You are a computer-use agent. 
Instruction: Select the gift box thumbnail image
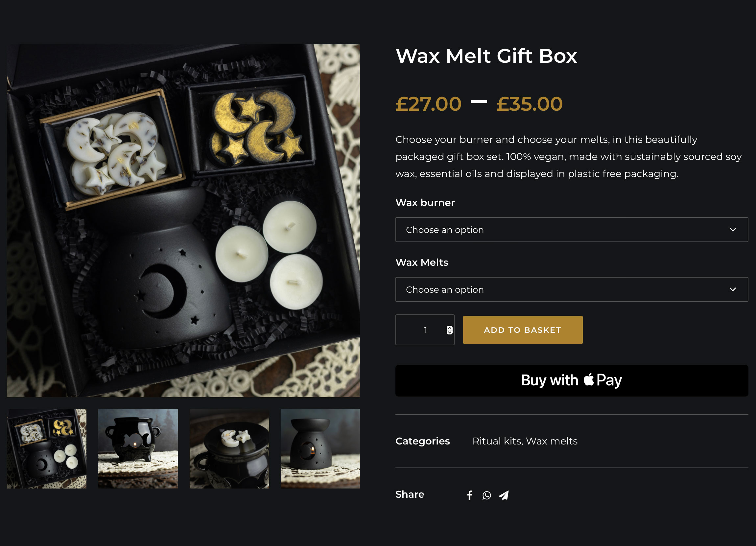coord(47,448)
